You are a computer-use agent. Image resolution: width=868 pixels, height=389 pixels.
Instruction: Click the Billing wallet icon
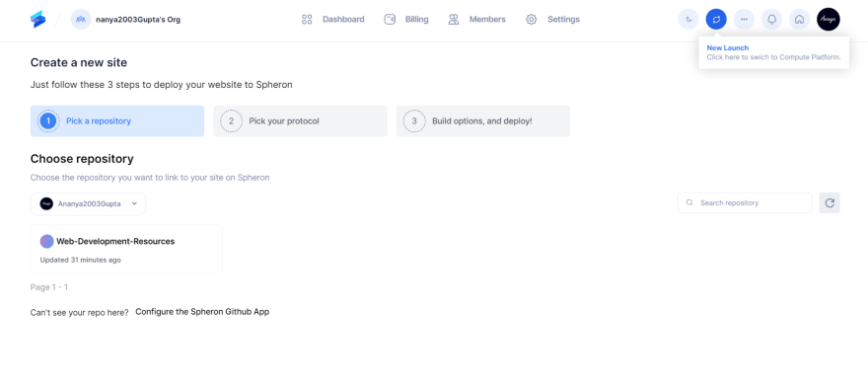point(390,20)
